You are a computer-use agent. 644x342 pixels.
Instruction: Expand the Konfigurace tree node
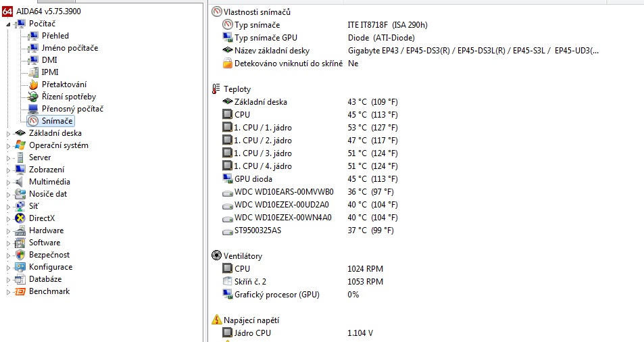[8, 268]
